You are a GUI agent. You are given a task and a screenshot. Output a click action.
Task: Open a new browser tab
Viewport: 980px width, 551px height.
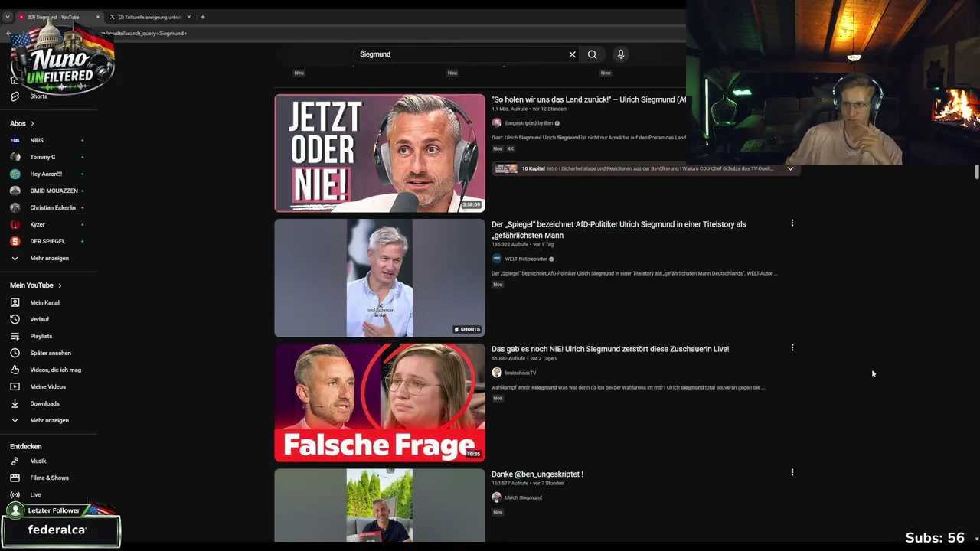tap(203, 17)
